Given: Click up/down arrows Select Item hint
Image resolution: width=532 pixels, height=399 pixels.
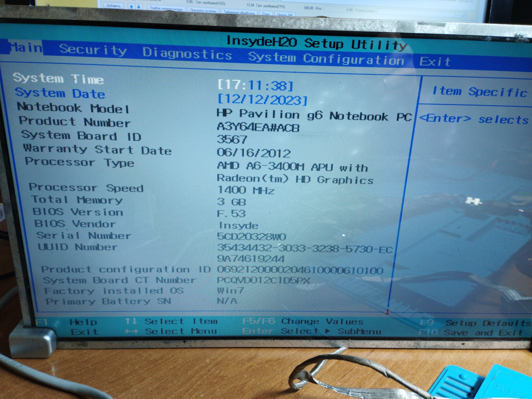Looking at the screenshot, I should (x=171, y=321).
